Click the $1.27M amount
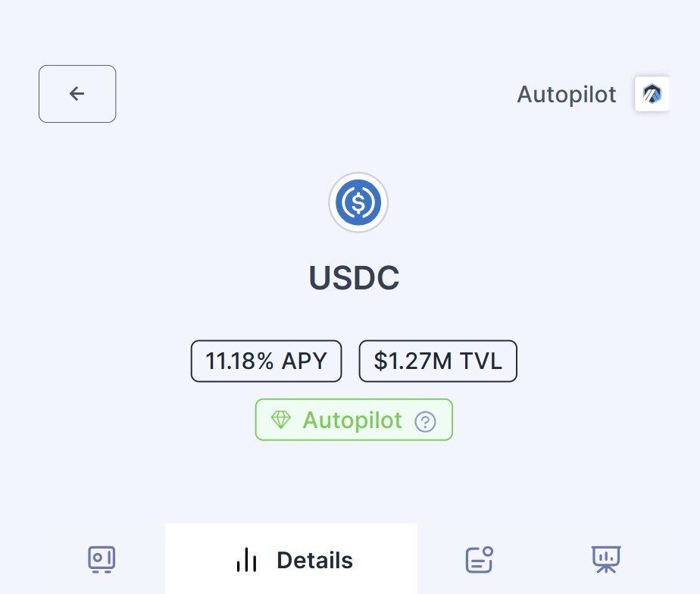Viewport: 700px width, 594px height. pyautogui.click(x=411, y=361)
